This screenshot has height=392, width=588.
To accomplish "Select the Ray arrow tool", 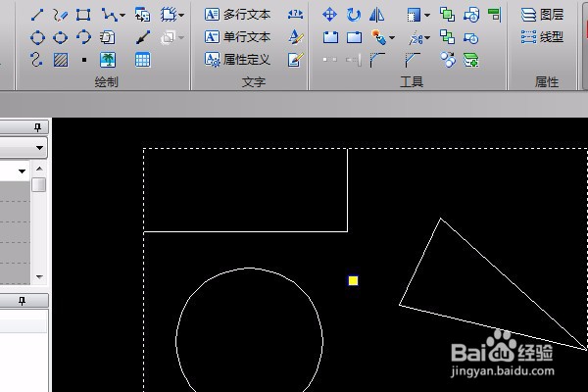I will [143, 37].
